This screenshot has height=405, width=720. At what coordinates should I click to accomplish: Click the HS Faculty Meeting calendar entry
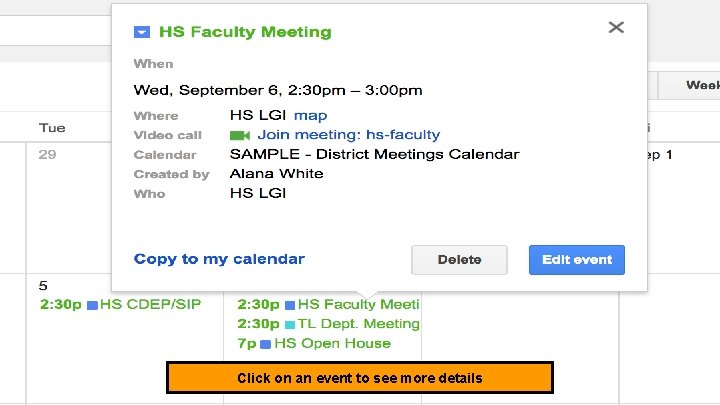coord(357,304)
